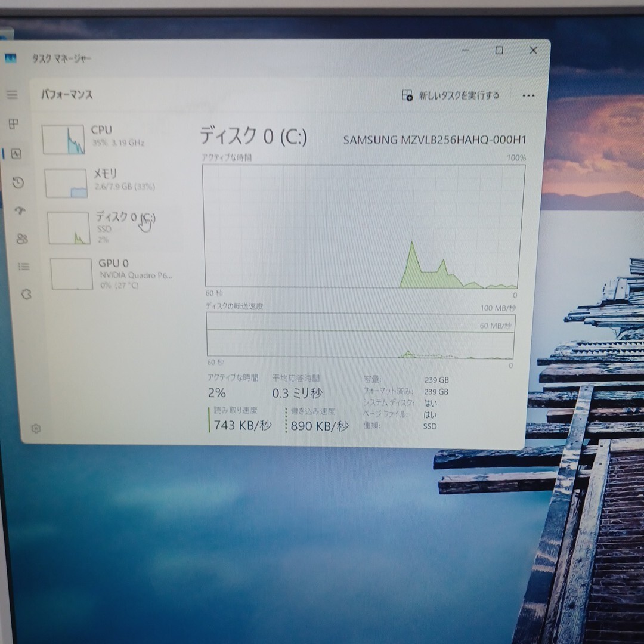Click the フォーマット済み value 239 GB
The height and width of the screenshot is (644, 644).
pyautogui.click(x=436, y=391)
